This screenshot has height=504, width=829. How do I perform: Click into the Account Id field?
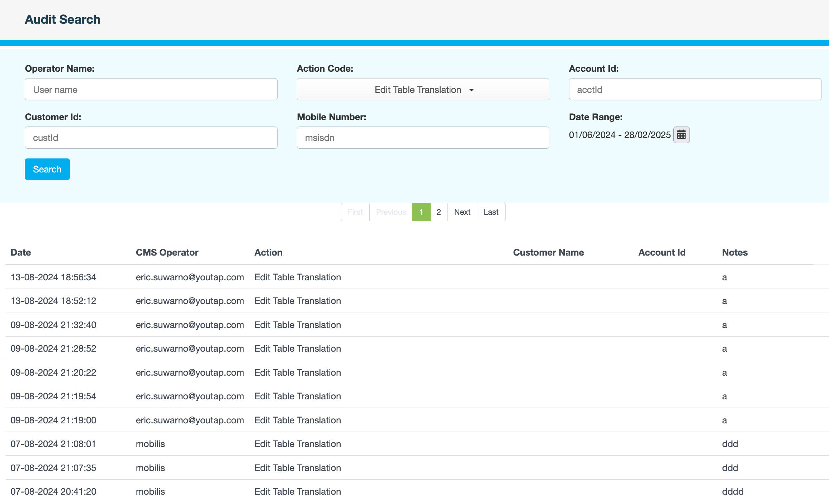695,90
